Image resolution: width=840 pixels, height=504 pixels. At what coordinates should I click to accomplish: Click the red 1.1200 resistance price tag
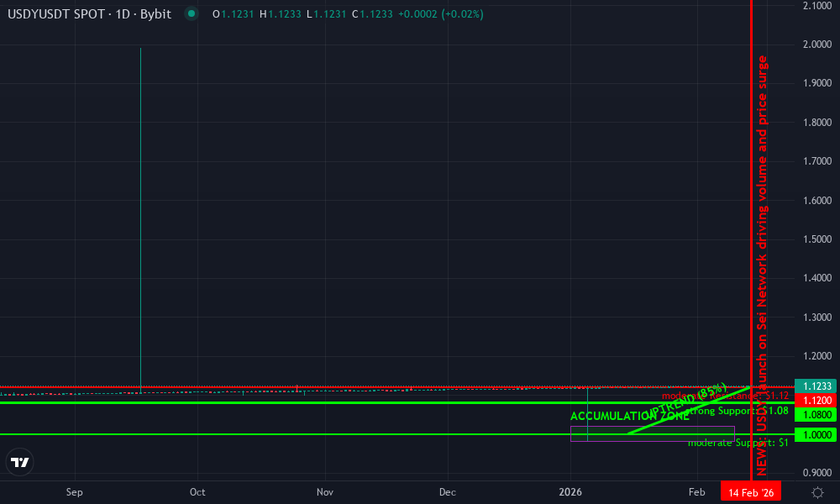pyautogui.click(x=816, y=401)
